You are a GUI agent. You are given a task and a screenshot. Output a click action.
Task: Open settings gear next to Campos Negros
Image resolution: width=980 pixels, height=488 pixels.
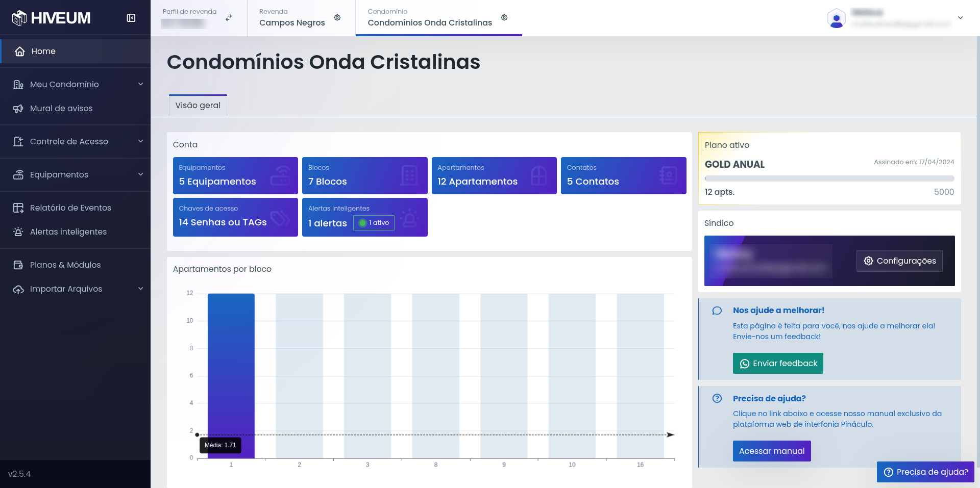(337, 18)
